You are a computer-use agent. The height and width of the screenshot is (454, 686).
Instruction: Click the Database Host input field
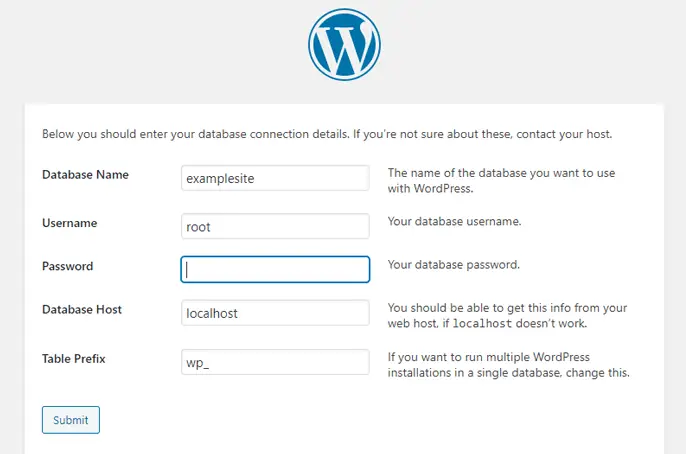click(275, 313)
